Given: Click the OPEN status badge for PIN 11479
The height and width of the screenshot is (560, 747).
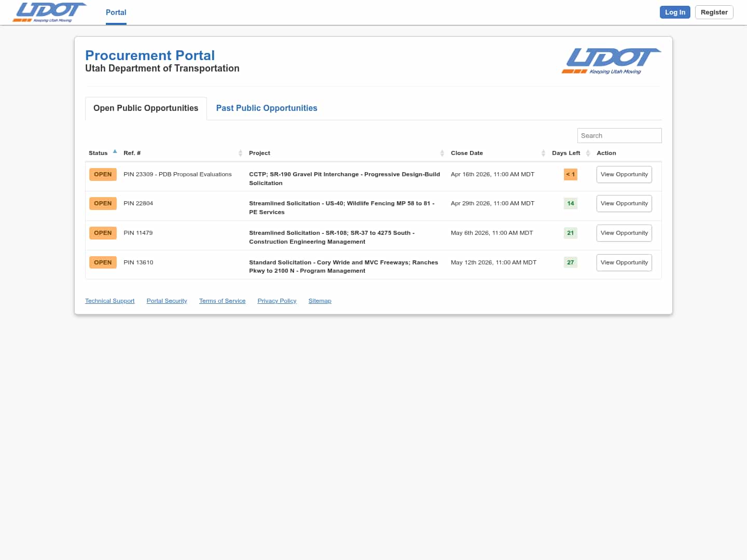Looking at the screenshot, I should pos(103,233).
